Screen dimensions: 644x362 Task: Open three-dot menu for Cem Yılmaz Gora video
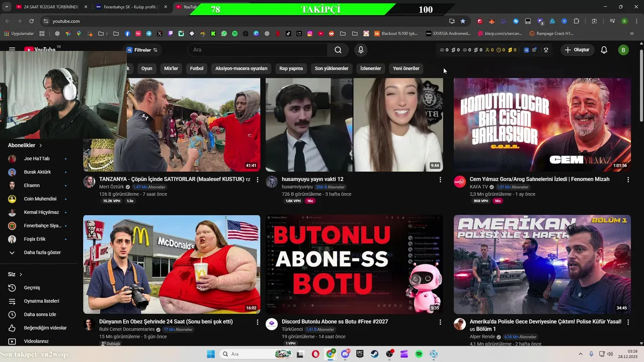tap(628, 179)
